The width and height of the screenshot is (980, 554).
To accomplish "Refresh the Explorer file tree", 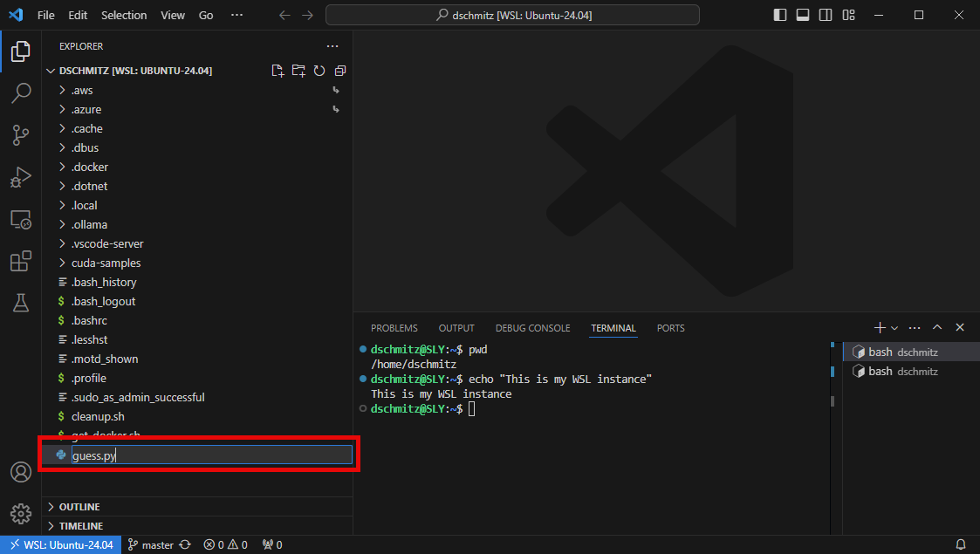I will 319,71.
